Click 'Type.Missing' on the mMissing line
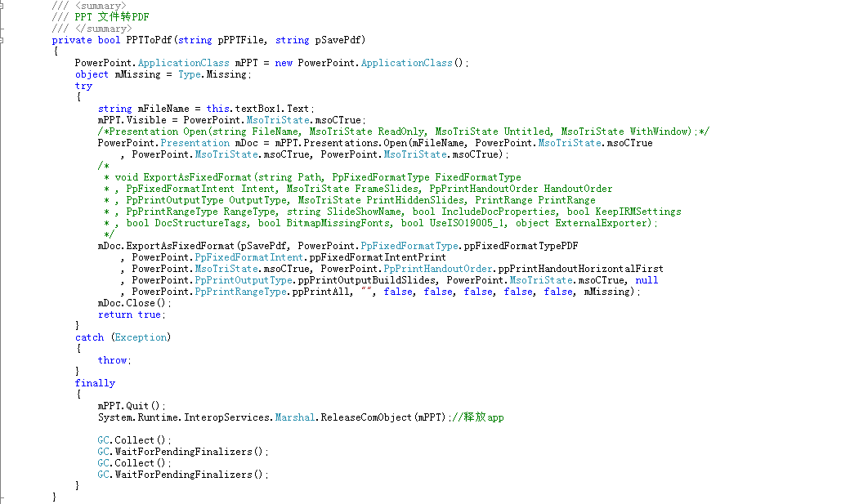841x504 pixels. (212, 74)
